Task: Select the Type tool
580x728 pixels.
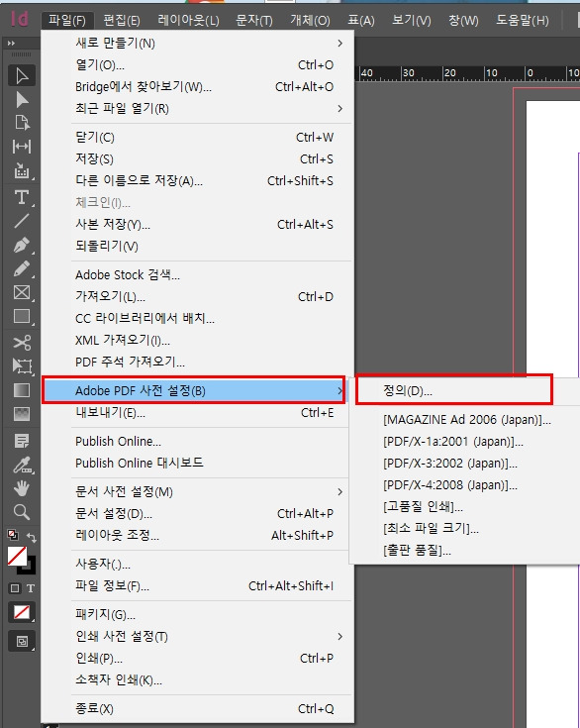Action: (x=22, y=197)
